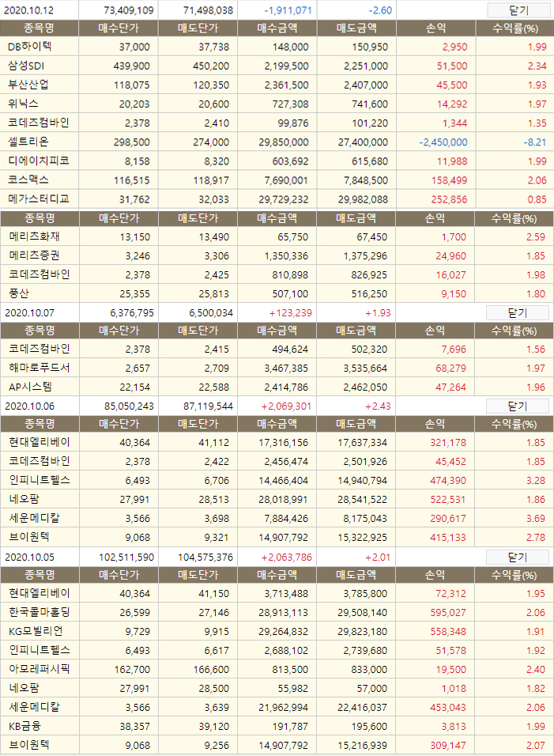
Task: Select the 1,350,336 buy amount for 메리츠증권
Action: point(286,256)
